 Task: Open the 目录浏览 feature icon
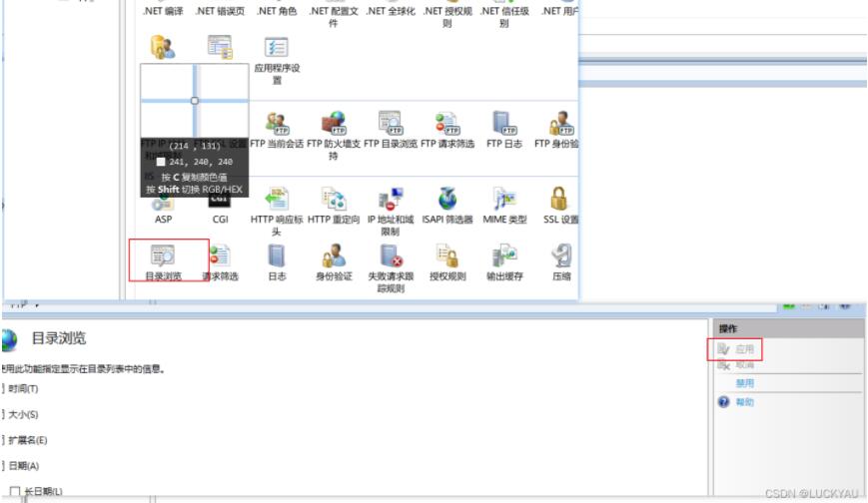(163, 255)
